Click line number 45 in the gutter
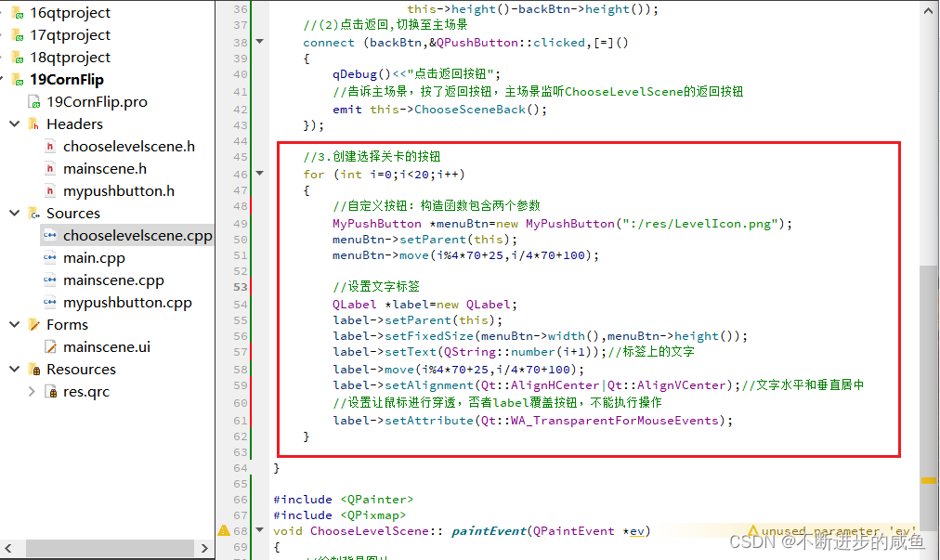Image resolution: width=940 pixels, height=560 pixels. pyautogui.click(x=241, y=157)
